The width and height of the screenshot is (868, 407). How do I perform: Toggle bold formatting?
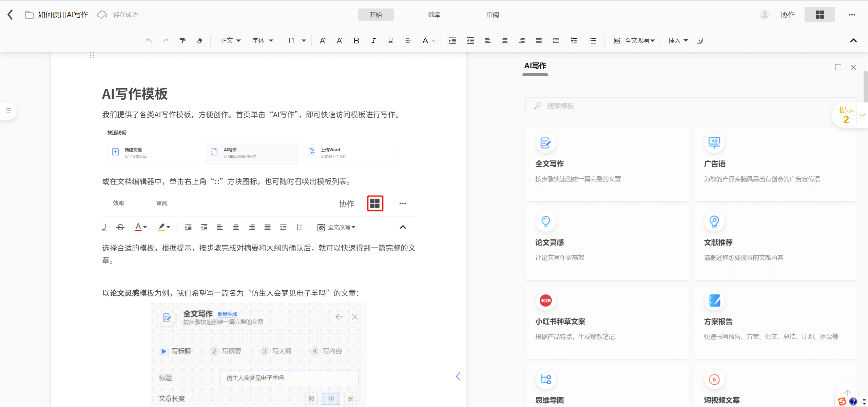tap(356, 40)
